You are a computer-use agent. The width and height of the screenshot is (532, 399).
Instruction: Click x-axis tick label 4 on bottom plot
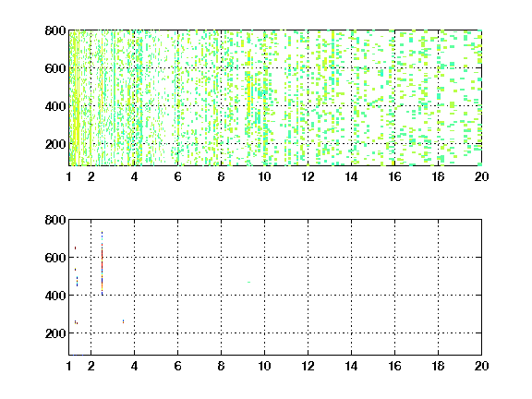(x=134, y=366)
